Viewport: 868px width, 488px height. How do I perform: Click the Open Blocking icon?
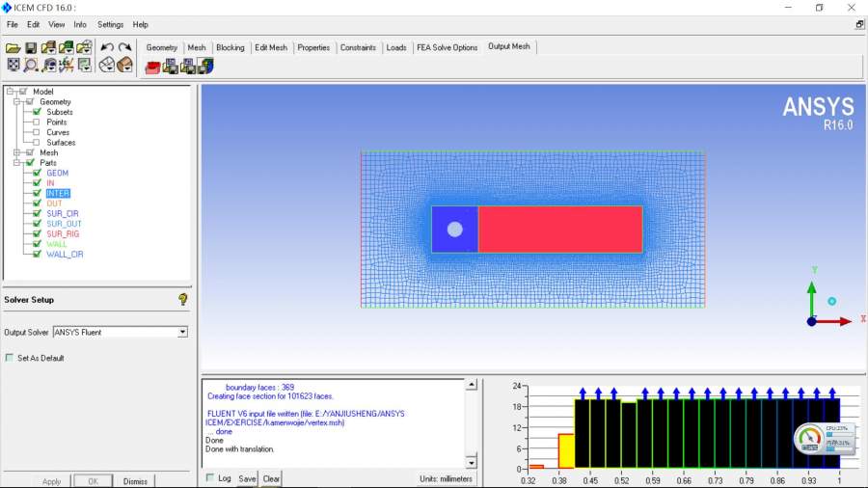click(x=84, y=48)
